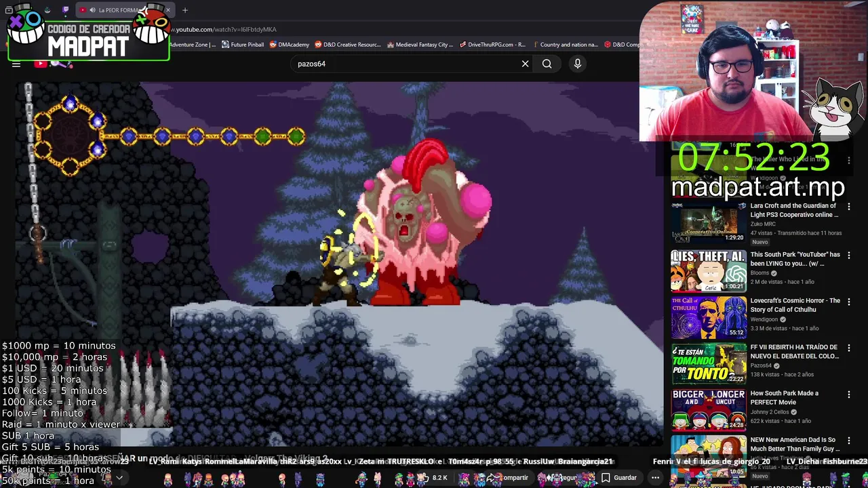The width and height of the screenshot is (868, 488).
Task: Open options for FF VII REBIRTH video
Action: 849,348
